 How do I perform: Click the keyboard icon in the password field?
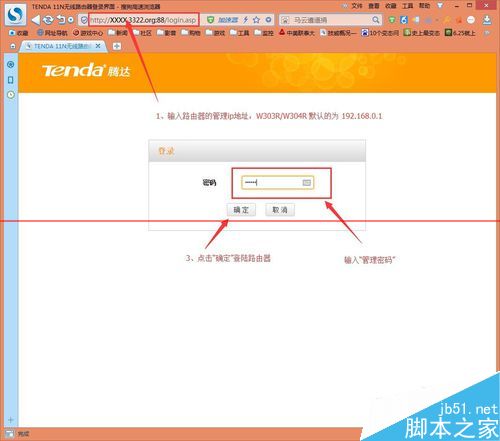(x=307, y=183)
